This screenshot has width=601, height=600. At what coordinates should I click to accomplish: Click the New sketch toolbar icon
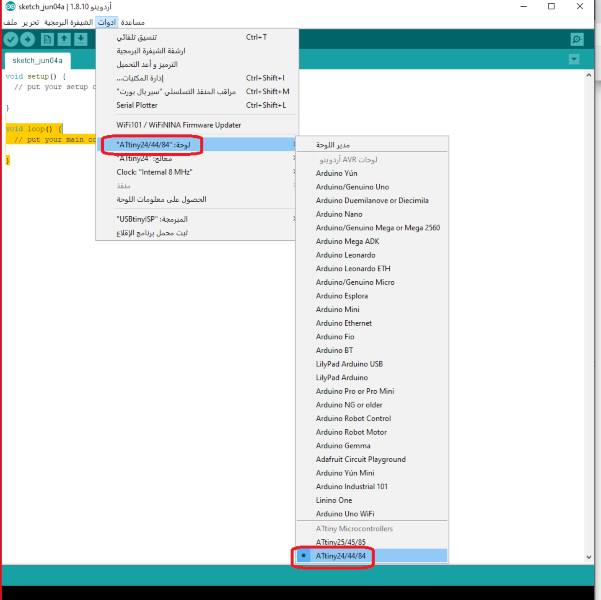tap(47, 39)
